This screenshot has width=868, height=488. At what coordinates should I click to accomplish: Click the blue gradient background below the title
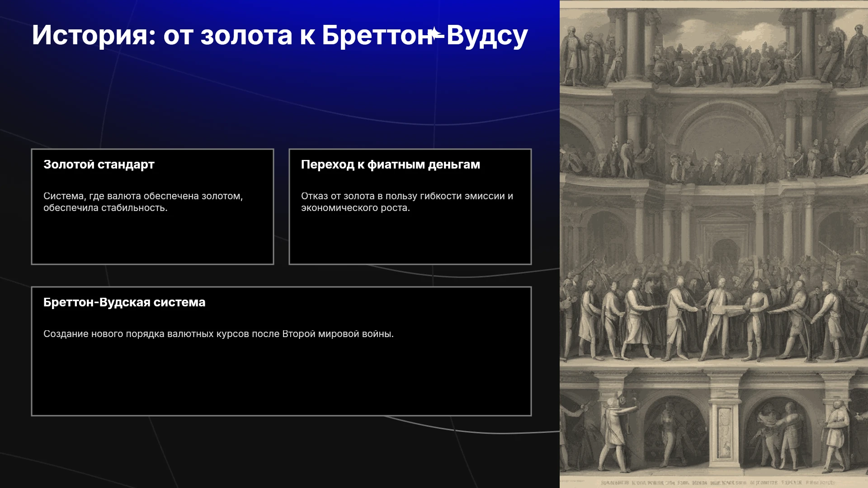pyautogui.click(x=280, y=90)
